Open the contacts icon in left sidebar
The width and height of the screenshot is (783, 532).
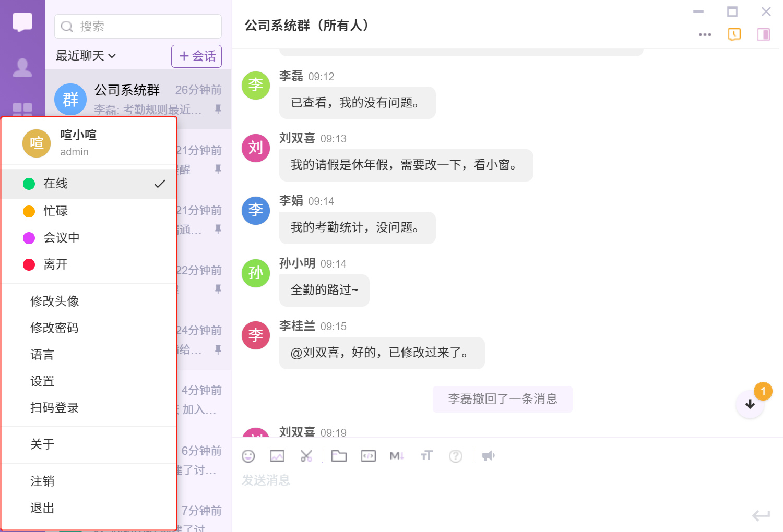[x=22, y=68]
